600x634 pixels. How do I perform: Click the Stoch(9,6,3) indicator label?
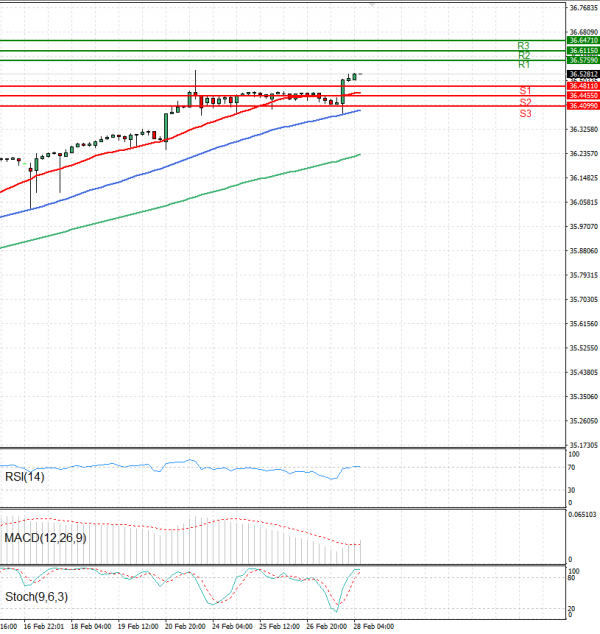[x=38, y=598]
